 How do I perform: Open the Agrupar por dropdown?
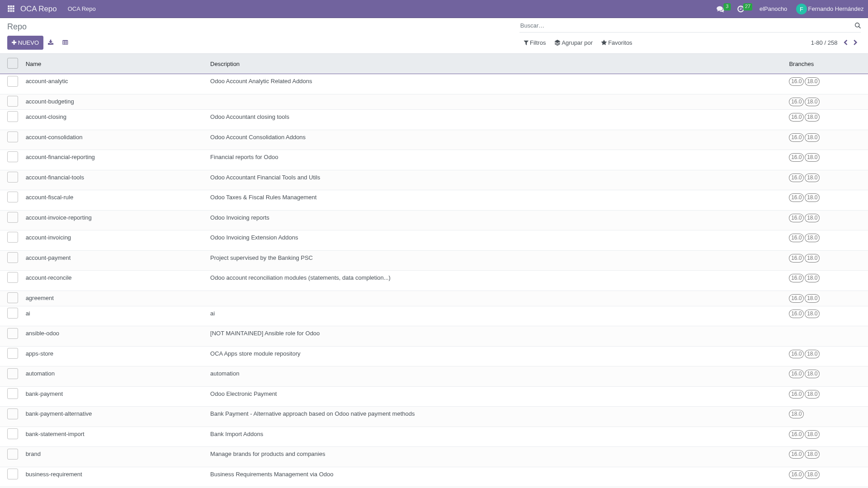click(x=573, y=42)
